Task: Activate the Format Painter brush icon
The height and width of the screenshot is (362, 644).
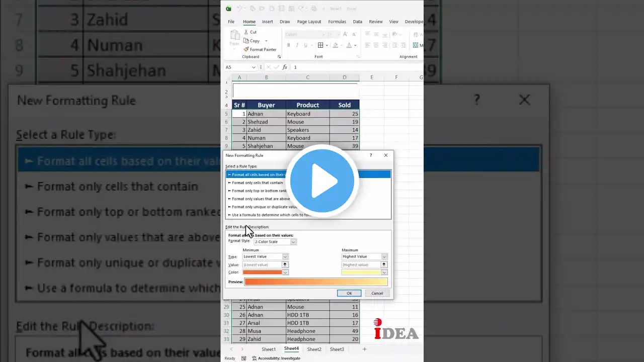Action: click(246, 49)
